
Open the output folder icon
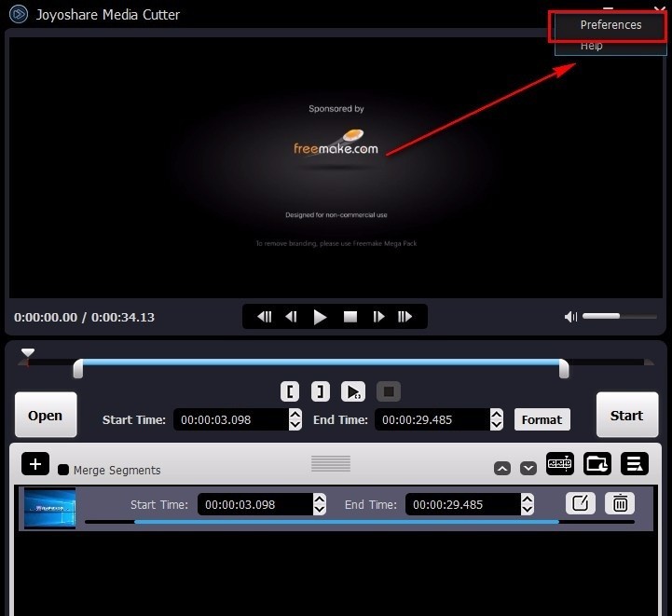(597, 463)
